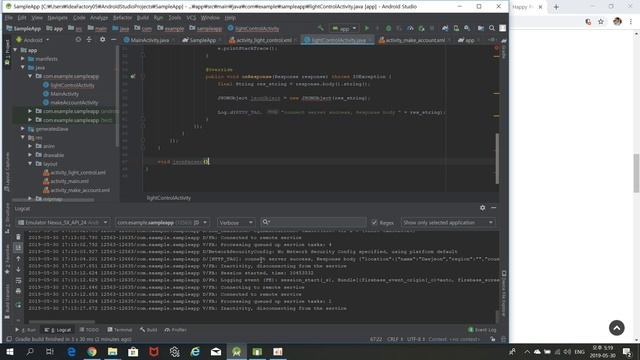The height and width of the screenshot is (360, 640).
Task: Collapse the layout folder node
Action: pos(30,164)
